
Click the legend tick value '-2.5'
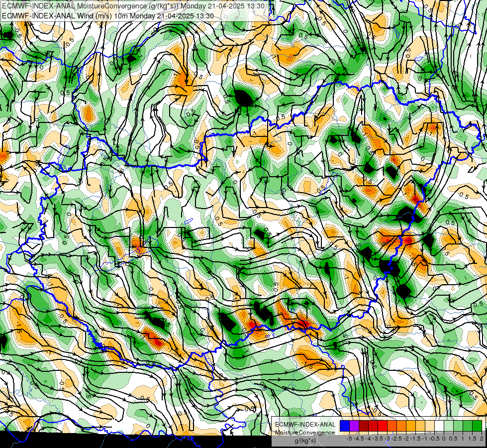[396, 439]
